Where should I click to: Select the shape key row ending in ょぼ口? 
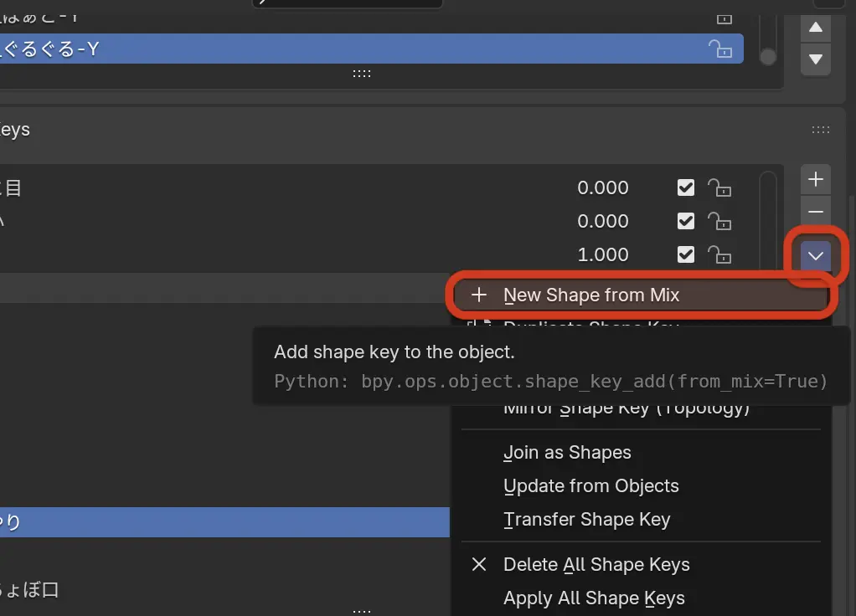click(x=224, y=590)
